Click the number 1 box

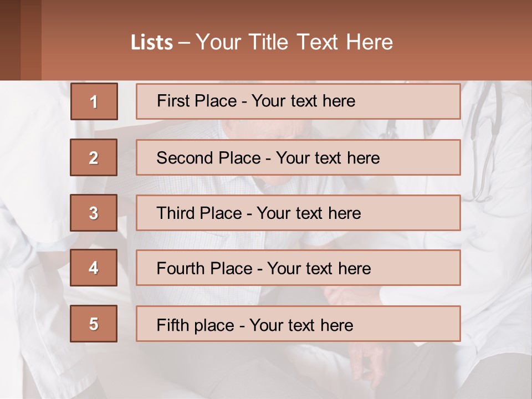(x=94, y=101)
